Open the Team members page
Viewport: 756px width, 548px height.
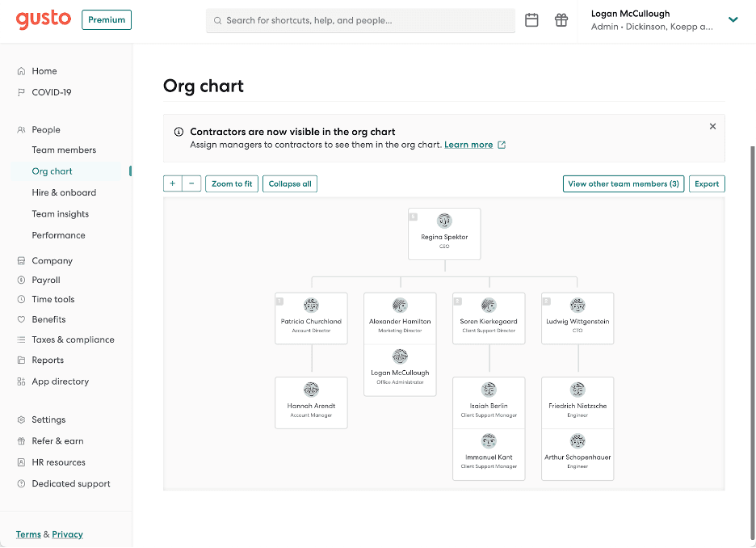click(63, 150)
